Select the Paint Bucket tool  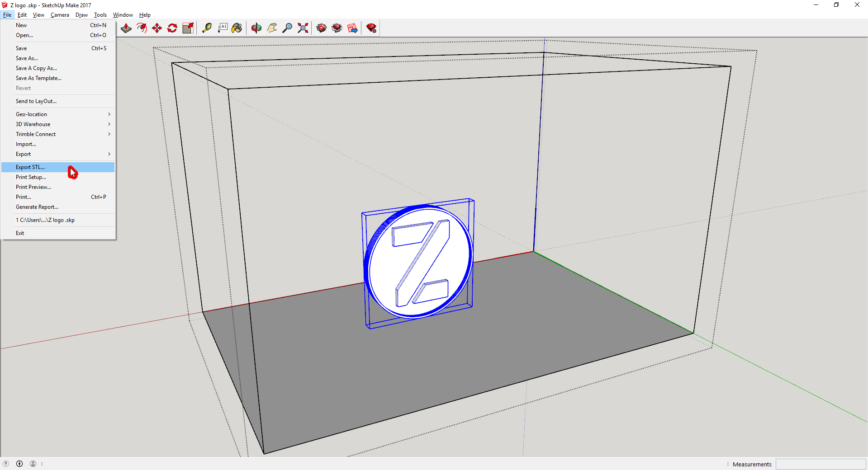pyautogui.click(x=237, y=28)
